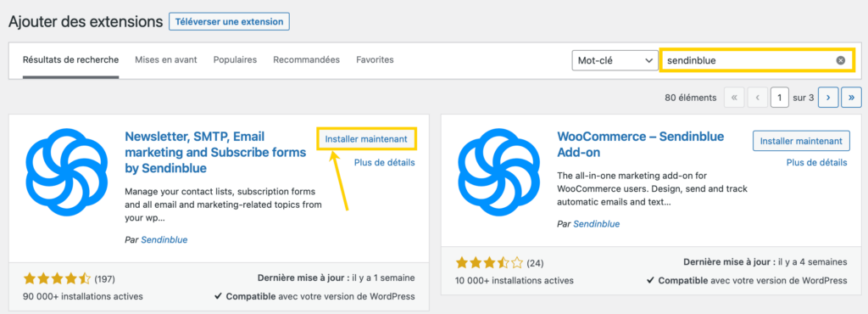Jump to the last results page

pyautogui.click(x=851, y=98)
